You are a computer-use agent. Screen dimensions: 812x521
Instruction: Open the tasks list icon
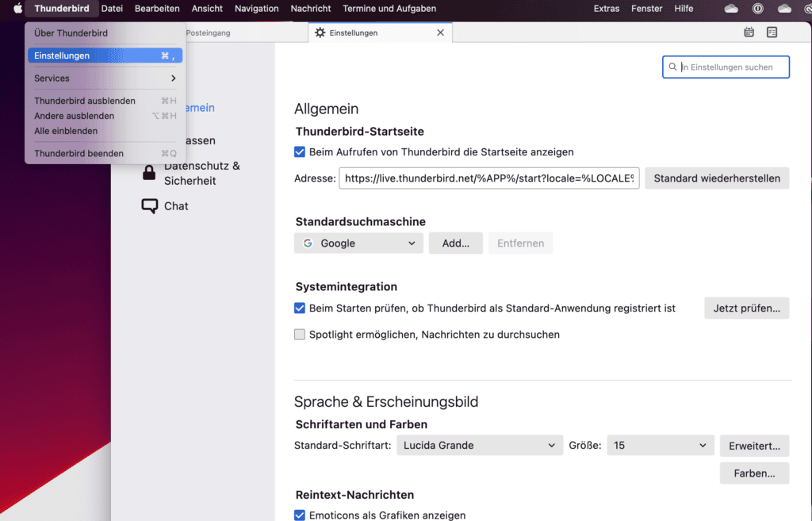772,33
